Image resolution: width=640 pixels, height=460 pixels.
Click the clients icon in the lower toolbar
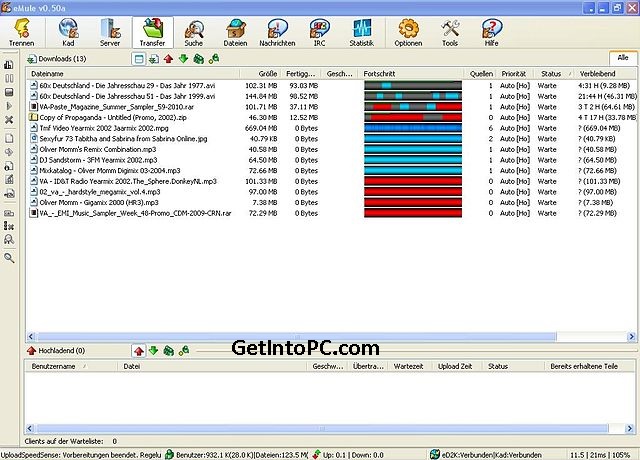pos(184,351)
